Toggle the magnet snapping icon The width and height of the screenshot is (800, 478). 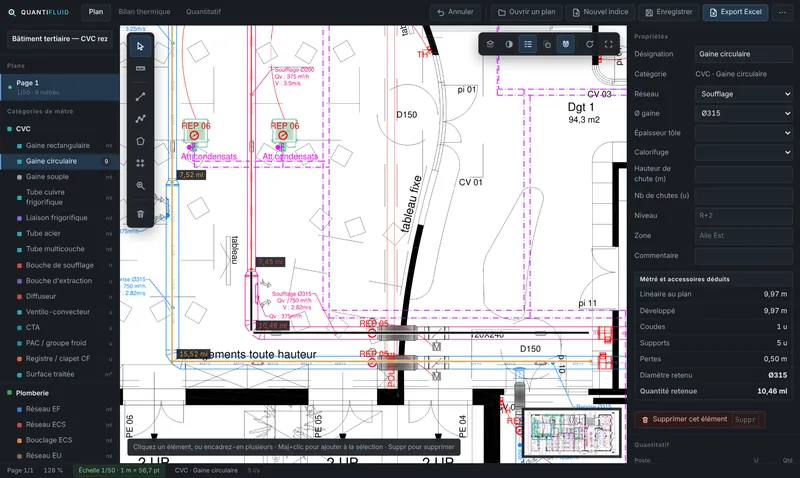point(566,44)
